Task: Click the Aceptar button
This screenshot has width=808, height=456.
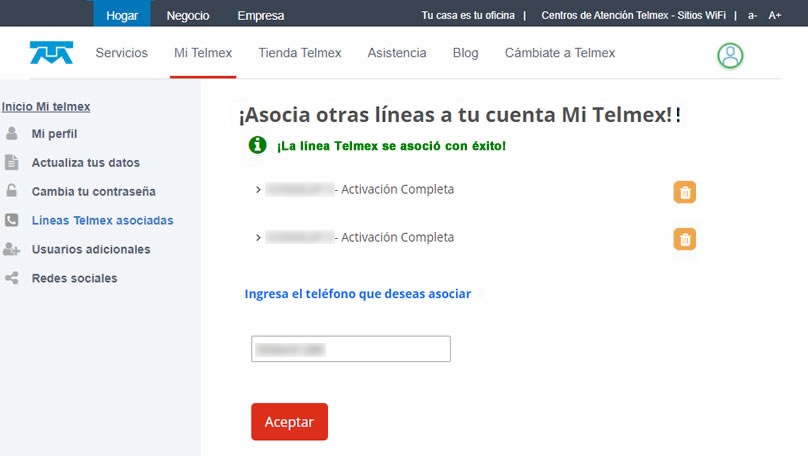Action: click(x=290, y=421)
